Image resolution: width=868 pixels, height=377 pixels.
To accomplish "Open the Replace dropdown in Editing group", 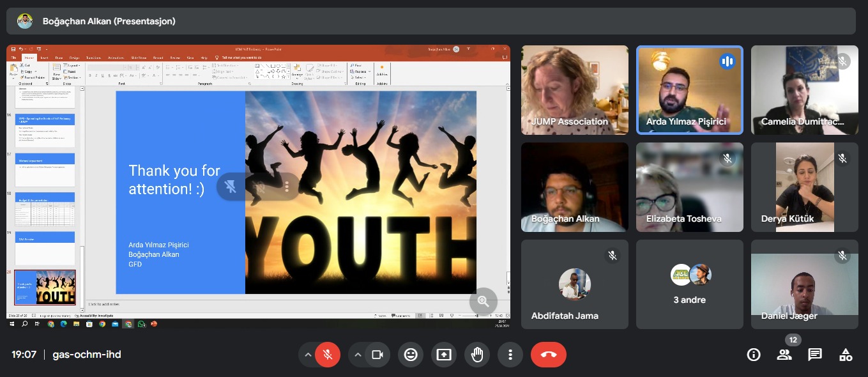I will point(360,72).
